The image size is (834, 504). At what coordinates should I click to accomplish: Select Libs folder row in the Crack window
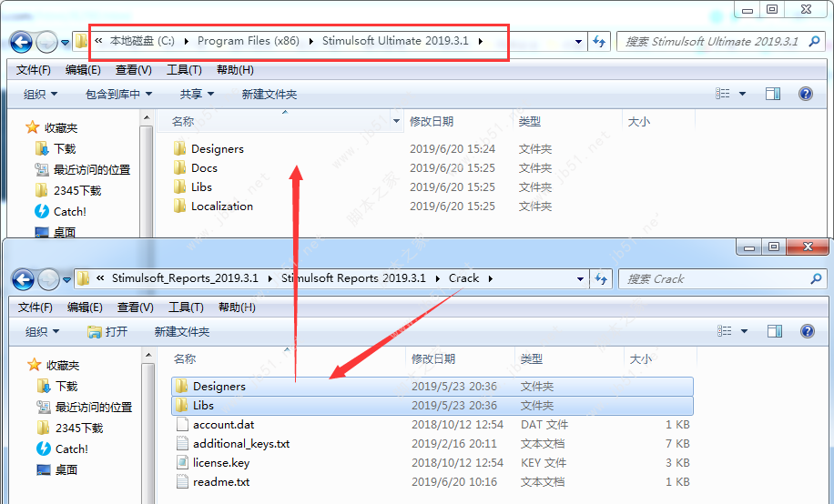pyautogui.click(x=432, y=405)
